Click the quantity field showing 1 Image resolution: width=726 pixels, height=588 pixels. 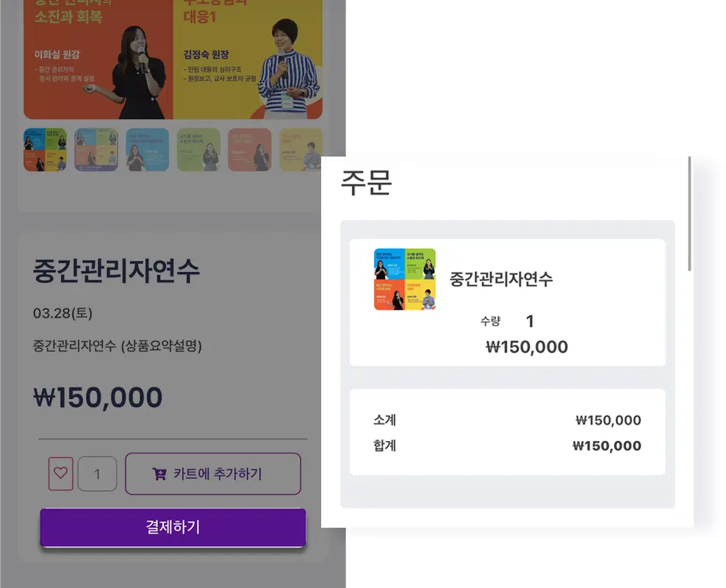97,474
